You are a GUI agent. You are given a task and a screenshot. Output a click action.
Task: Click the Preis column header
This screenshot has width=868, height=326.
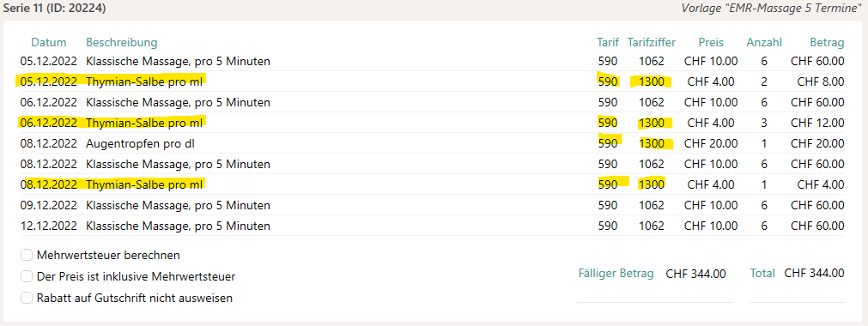coord(711,43)
